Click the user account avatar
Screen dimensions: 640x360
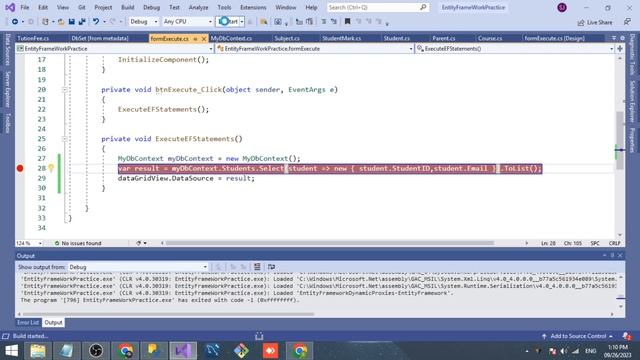coord(562,7)
